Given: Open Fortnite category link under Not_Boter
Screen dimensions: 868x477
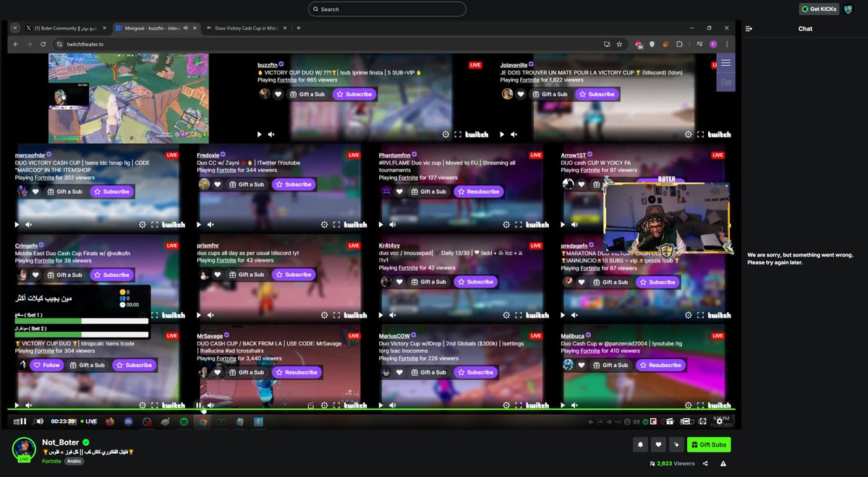Looking at the screenshot, I should [51, 461].
